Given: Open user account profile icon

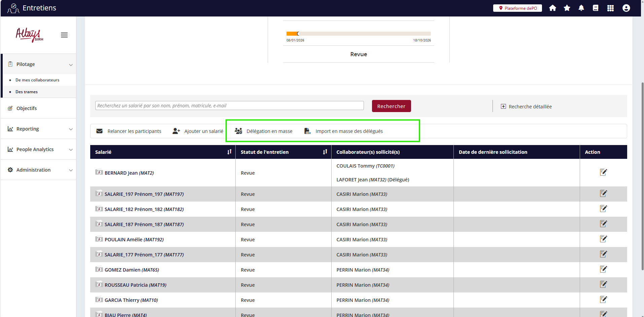Looking at the screenshot, I should 626,8.
